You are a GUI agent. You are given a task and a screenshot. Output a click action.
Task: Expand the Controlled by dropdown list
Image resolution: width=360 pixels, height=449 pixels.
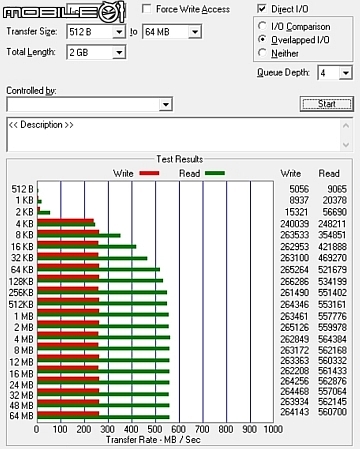(x=166, y=104)
